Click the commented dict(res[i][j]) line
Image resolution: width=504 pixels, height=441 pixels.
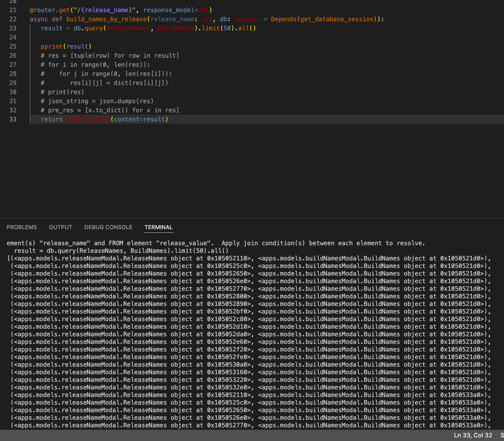pyautogui.click(x=104, y=83)
